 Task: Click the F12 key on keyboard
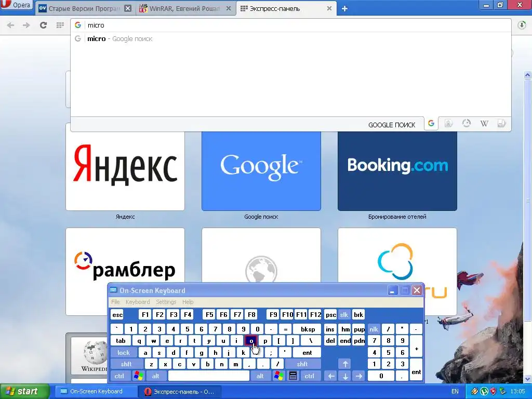pos(315,315)
